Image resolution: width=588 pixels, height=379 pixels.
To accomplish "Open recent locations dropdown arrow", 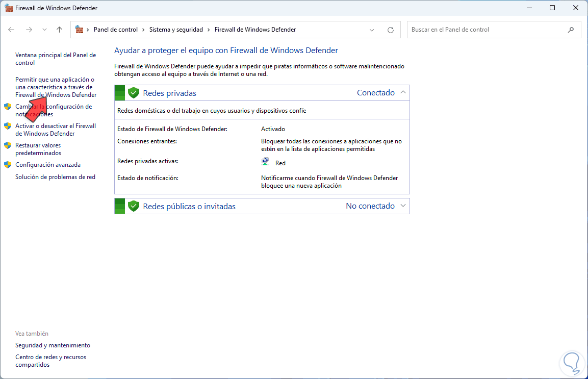I will click(x=45, y=30).
